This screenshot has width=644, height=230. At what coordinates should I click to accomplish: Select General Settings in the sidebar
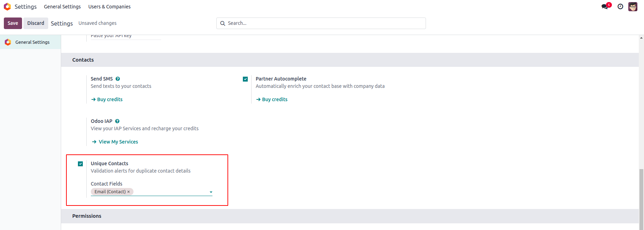click(x=32, y=42)
